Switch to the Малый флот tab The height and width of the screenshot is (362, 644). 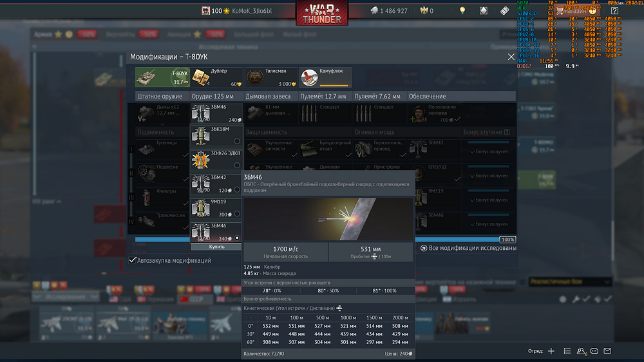tap(300, 35)
